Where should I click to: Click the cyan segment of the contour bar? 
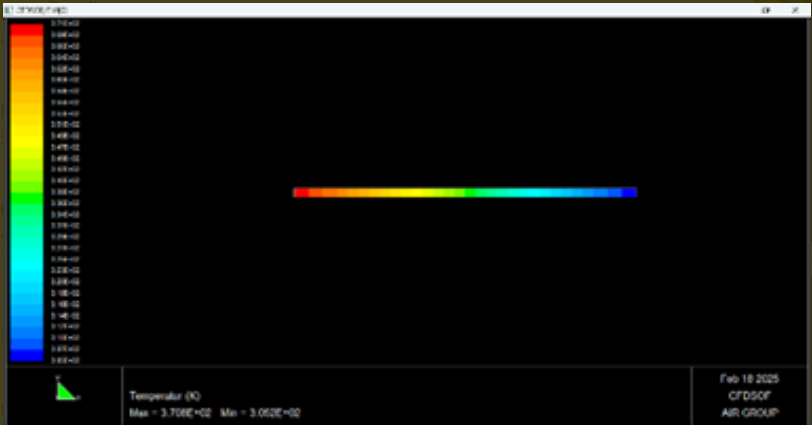[545, 192]
